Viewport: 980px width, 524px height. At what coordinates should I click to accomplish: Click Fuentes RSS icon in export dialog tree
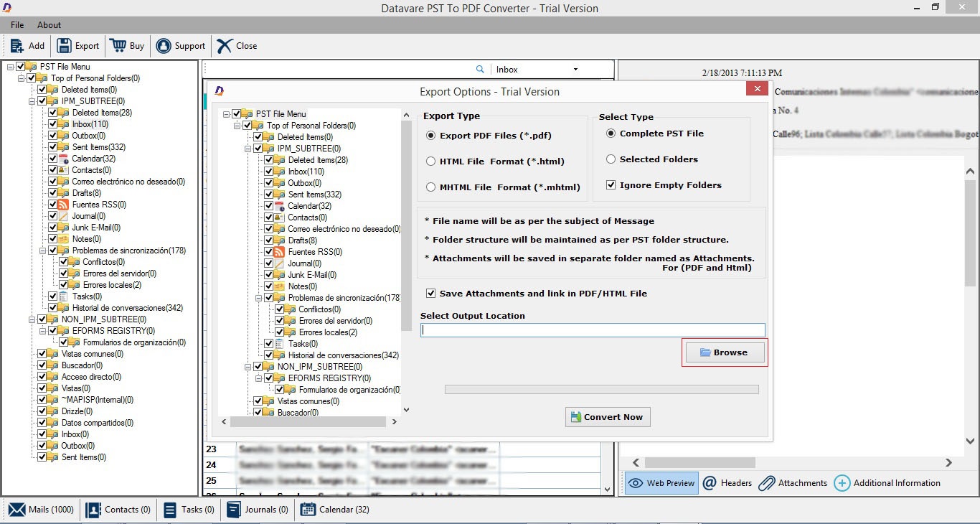(280, 252)
